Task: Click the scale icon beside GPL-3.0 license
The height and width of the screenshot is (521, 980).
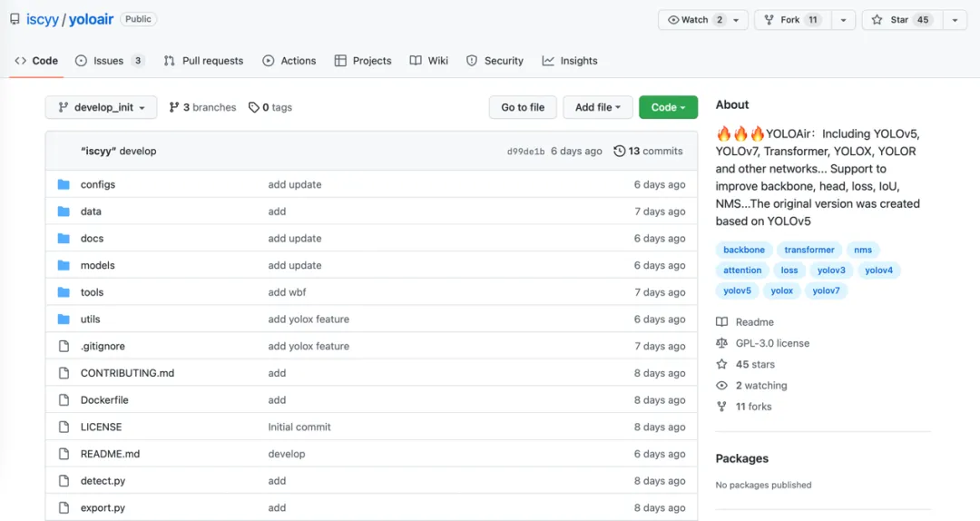Action: tap(722, 344)
